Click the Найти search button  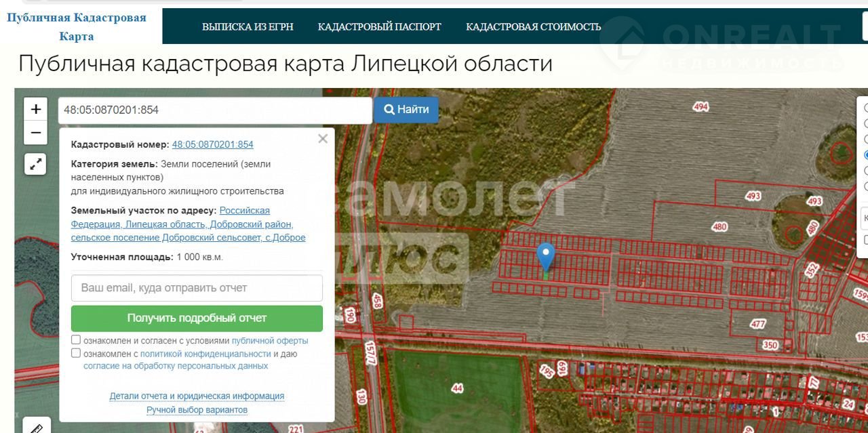pyautogui.click(x=406, y=110)
